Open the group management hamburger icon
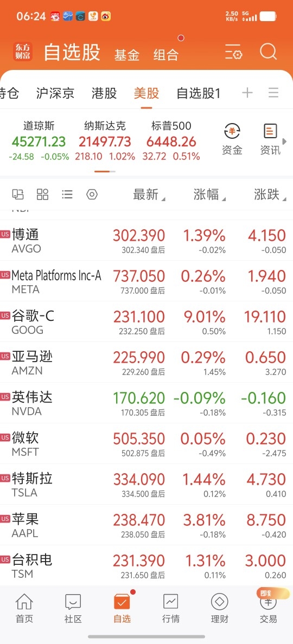The width and height of the screenshot is (293, 644). 273,93
